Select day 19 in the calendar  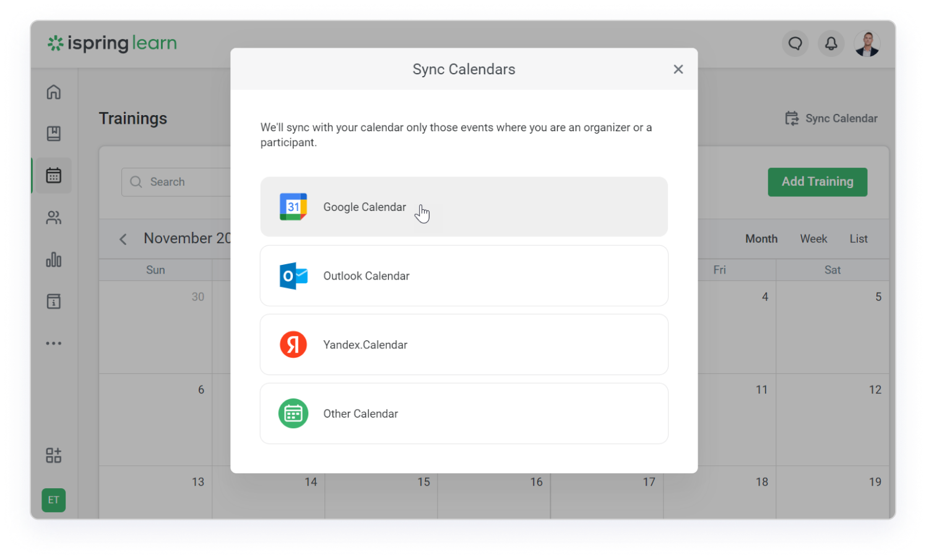click(x=875, y=482)
